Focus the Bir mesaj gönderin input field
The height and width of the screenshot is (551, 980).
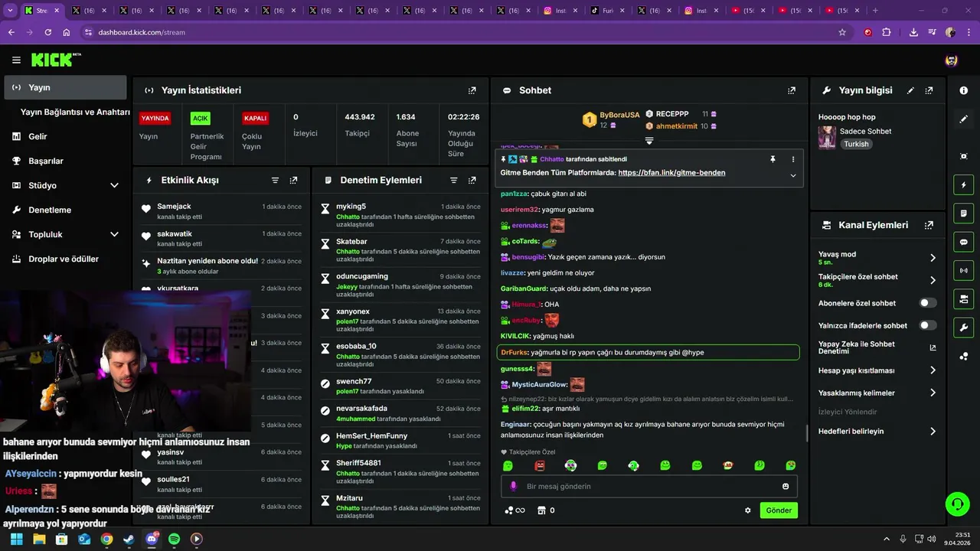pos(649,487)
